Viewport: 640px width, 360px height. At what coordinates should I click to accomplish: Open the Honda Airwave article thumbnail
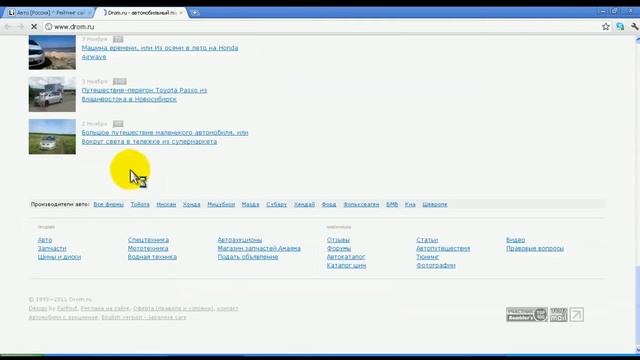(52, 52)
